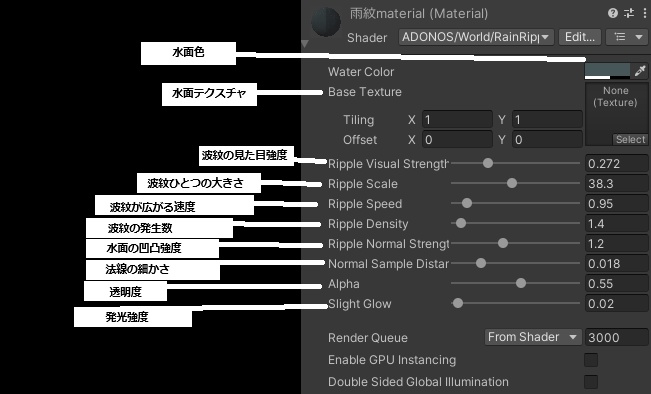Open the material presets sliders icon
Viewport: 651px width, 394px height.
point(629,13)
